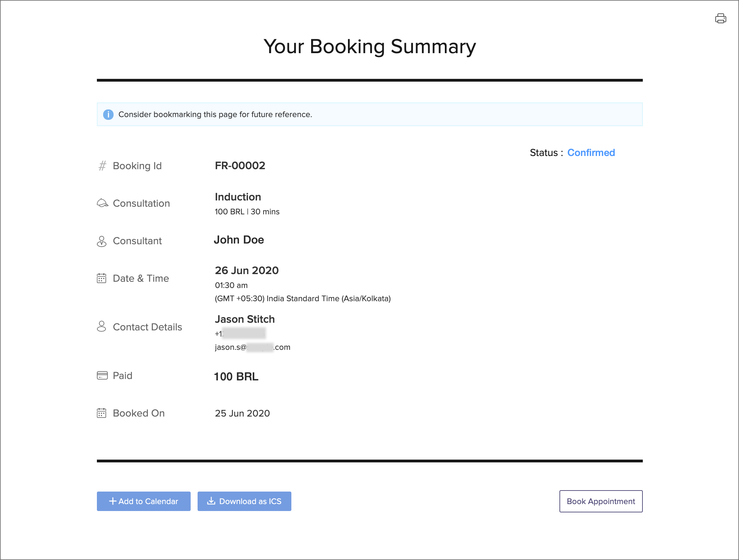Click the FR-00002 booking id value
The image size is (739, 560).
[240, 166]
